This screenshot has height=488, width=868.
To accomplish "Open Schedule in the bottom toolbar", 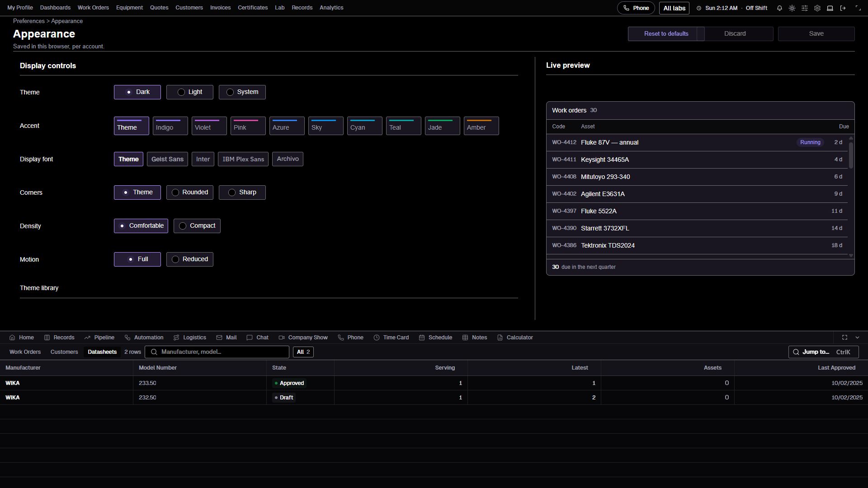I will [x=436, y=338].
